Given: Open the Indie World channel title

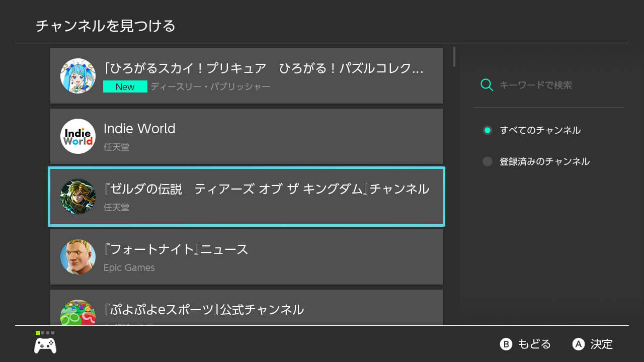Looking at the screenshot, I should click(x=139, y=129).
